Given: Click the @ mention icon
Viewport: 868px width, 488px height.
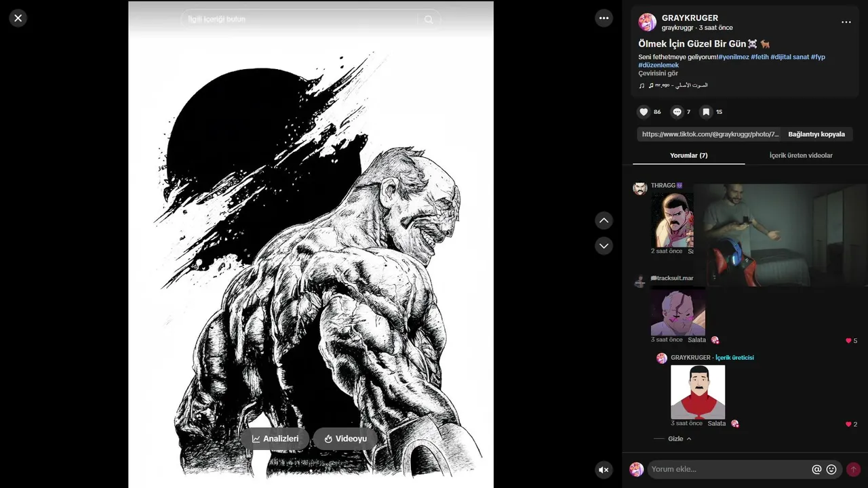Looking at the screenshot, I should point(816,469).
